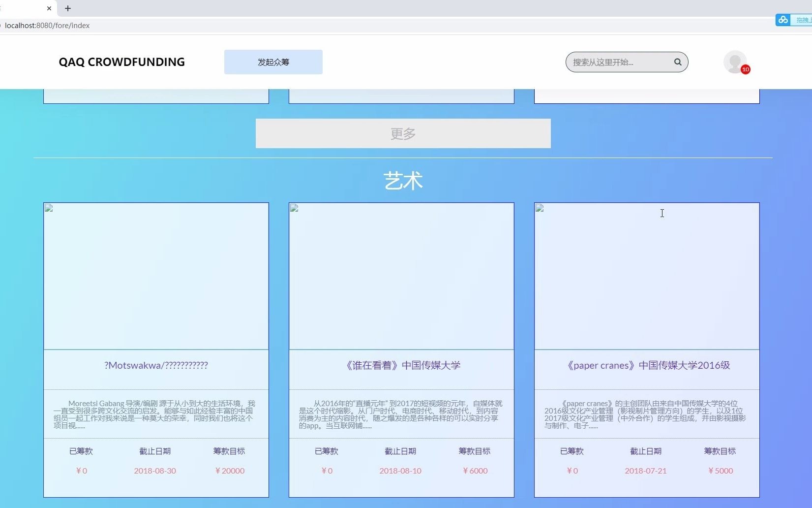Viewport: 812px width, 508px height.
Task: Open the user avatar profile icon
Action: [x=735, y=62]
